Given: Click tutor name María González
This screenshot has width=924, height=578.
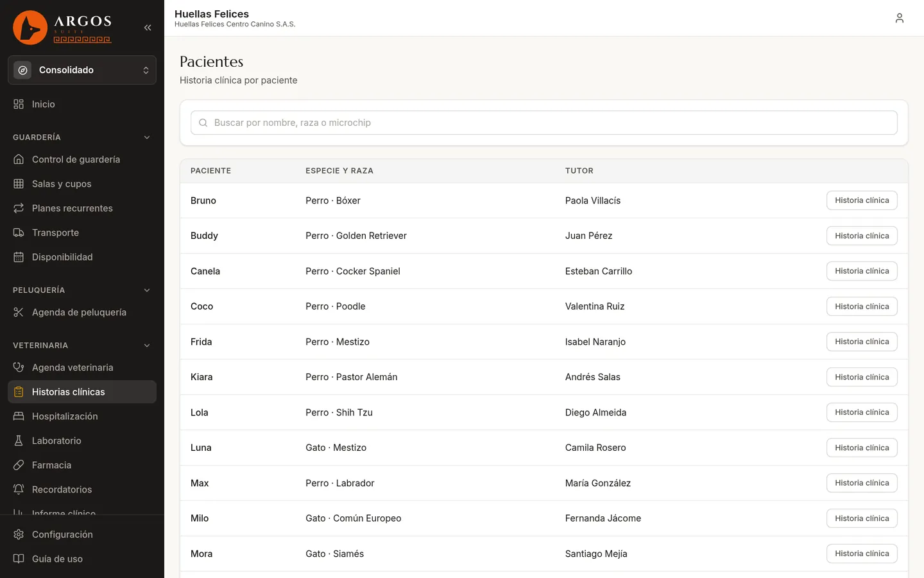Looking at the screenshot, I should [x=598, y=483].
